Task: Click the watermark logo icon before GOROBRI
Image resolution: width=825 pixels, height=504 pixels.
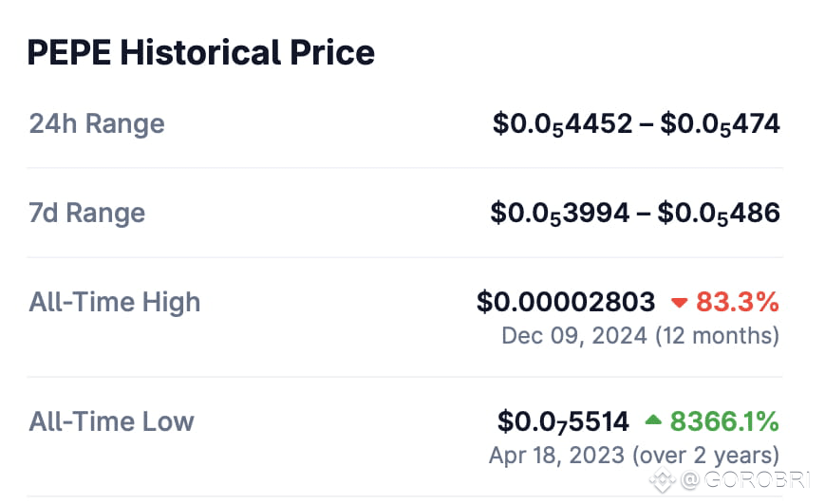Action: pyautogui.click(x=664, y=480)
